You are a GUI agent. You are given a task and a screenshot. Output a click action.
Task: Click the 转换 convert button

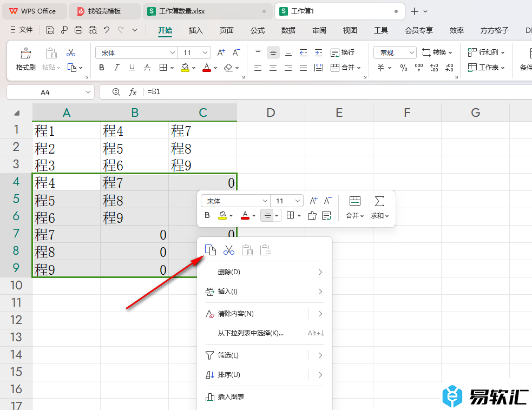click(437, 52)
